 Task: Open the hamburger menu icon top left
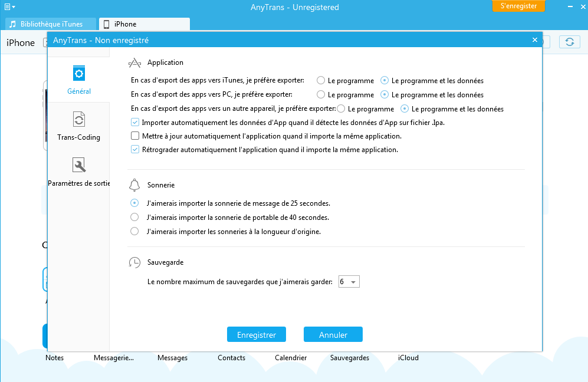[6, 6]
